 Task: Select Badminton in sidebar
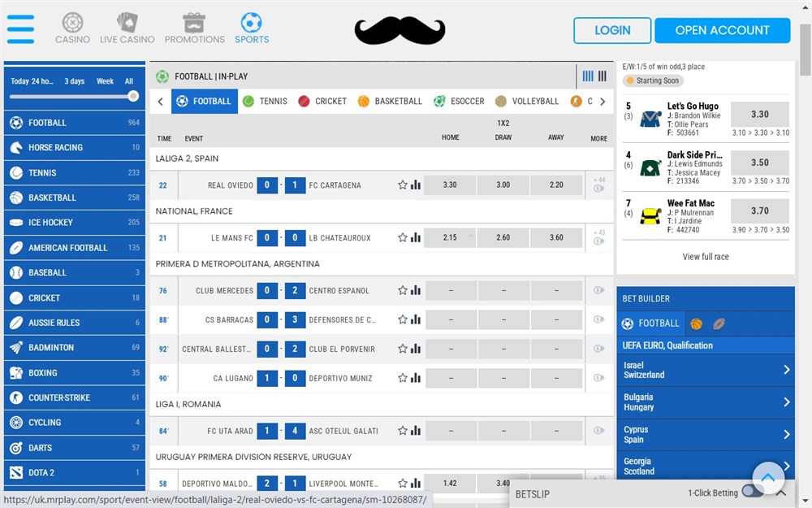click(x=75, y=348)
